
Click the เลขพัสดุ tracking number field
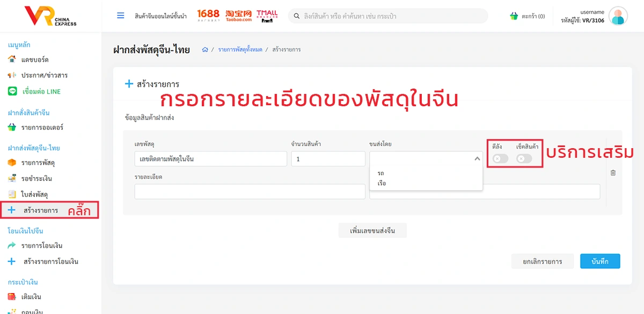point(210,159)
